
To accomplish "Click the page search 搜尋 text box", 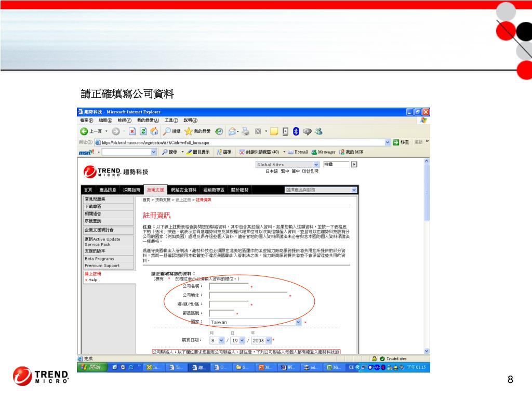I will (x=336, y=165).
